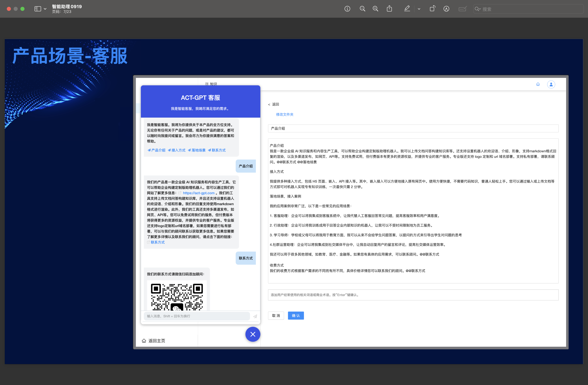Open the Share button in toolbar
This screenshot has width=588, height=385.
[x=389, y=9]
